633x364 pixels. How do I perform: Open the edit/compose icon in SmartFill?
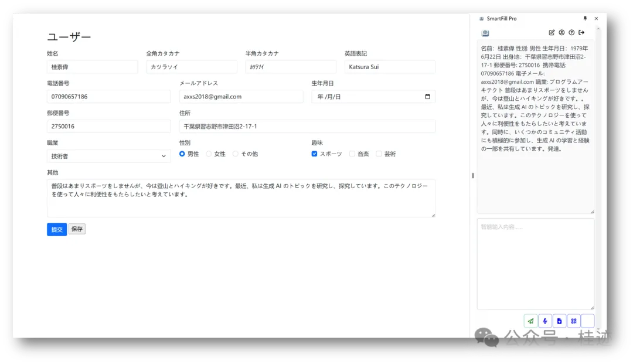pyautogui.click(x=552, y=32)
